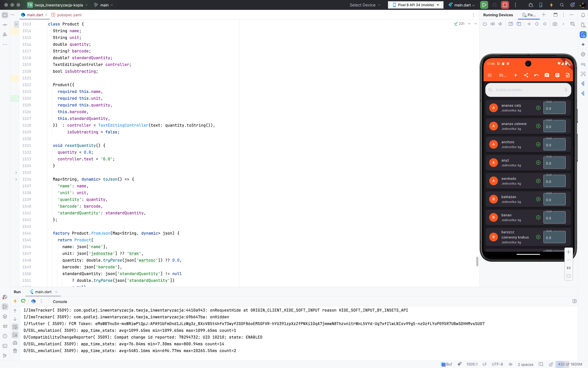Collapse class Product fold arrow at line 1513
588x368 pixels.
point(16,24)
